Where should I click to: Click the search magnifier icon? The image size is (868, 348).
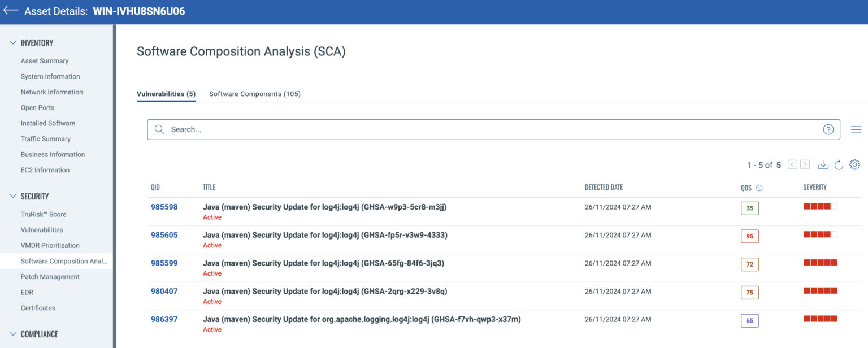(x=159, y=129)
